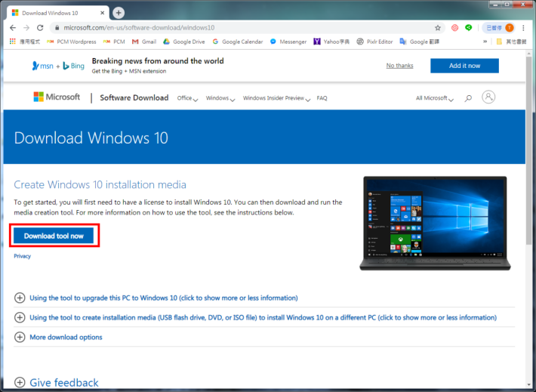The width and height of the screenshot is (536, 392).
Task: Open the Pixlr Editor bookmark
Action: pyautogui.click(x=374, y=42)
